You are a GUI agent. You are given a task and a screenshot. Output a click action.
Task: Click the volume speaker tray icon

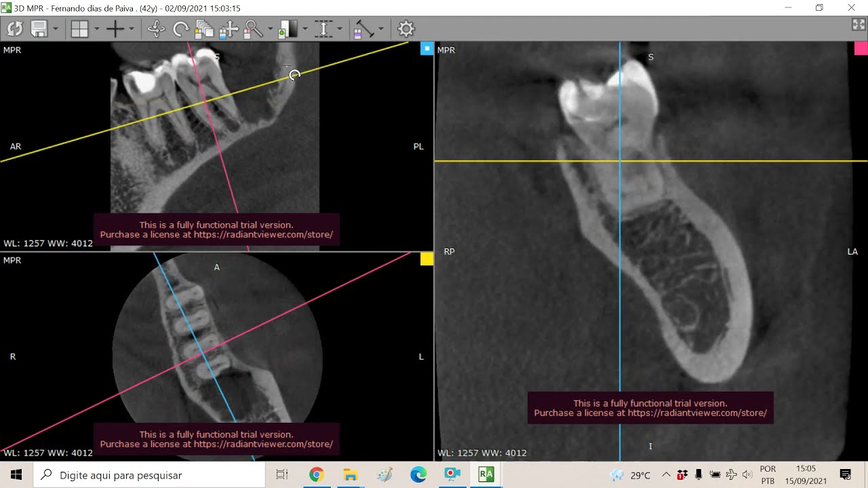(747, 475)
